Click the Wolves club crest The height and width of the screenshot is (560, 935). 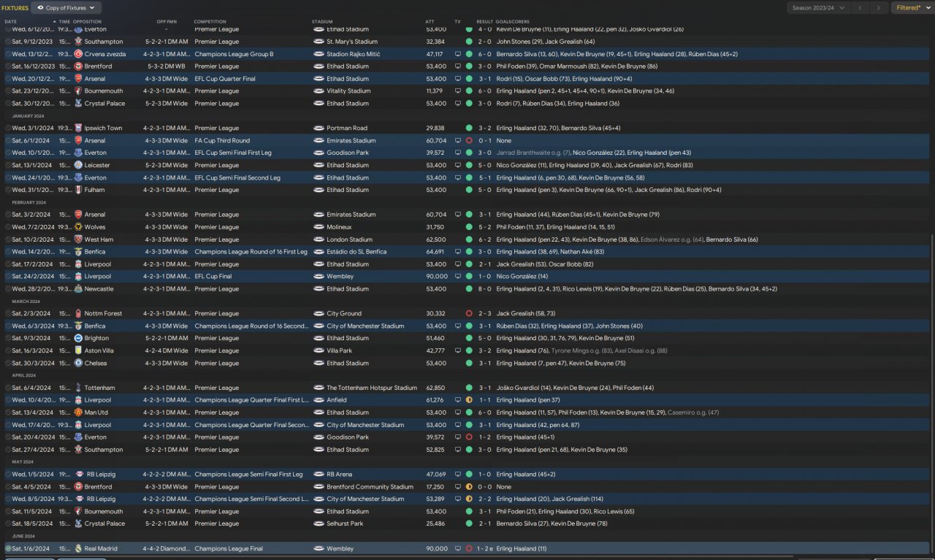[78, 227]
